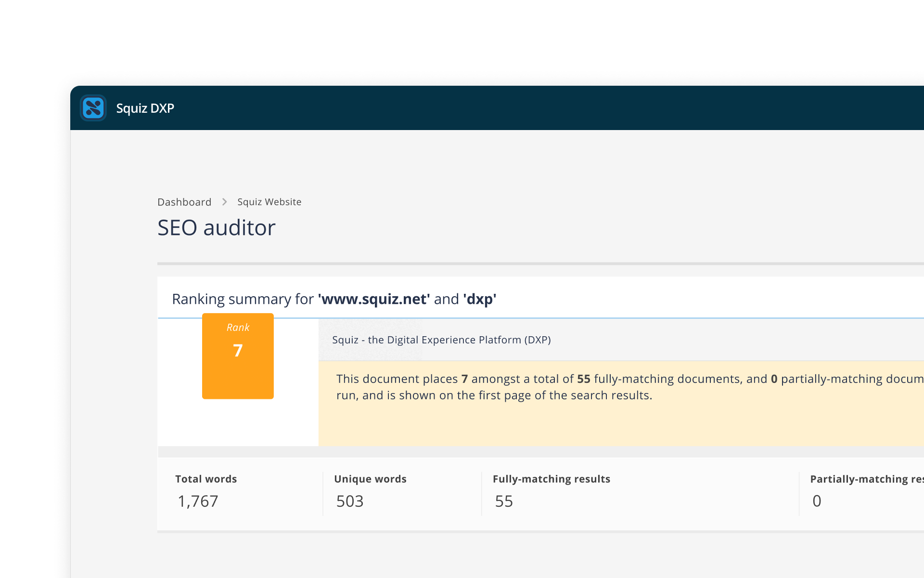Click the Partially-matching results value 0
This screenshot has width=924, height=578.
click(817, 501)
